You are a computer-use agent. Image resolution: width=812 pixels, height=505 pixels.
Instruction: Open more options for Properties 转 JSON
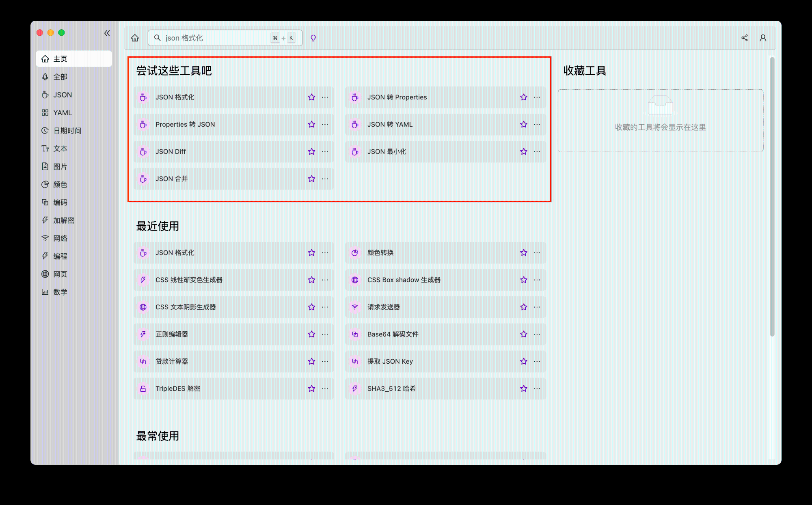[x=325, y=124]
